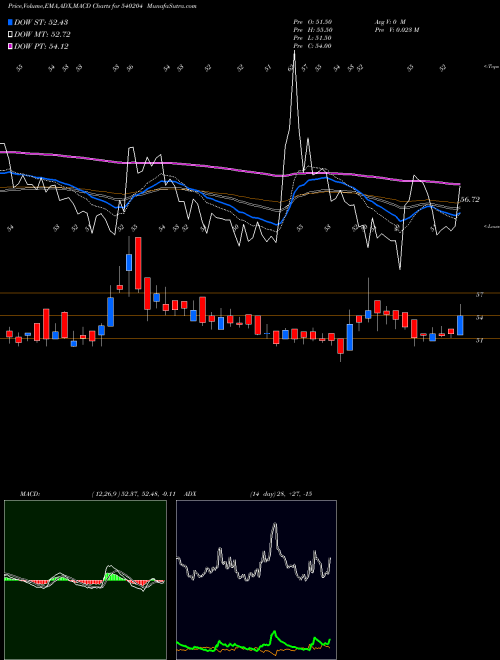
Task: Click the 'Pre H: 55.50' value
Action: click(313, 29)
